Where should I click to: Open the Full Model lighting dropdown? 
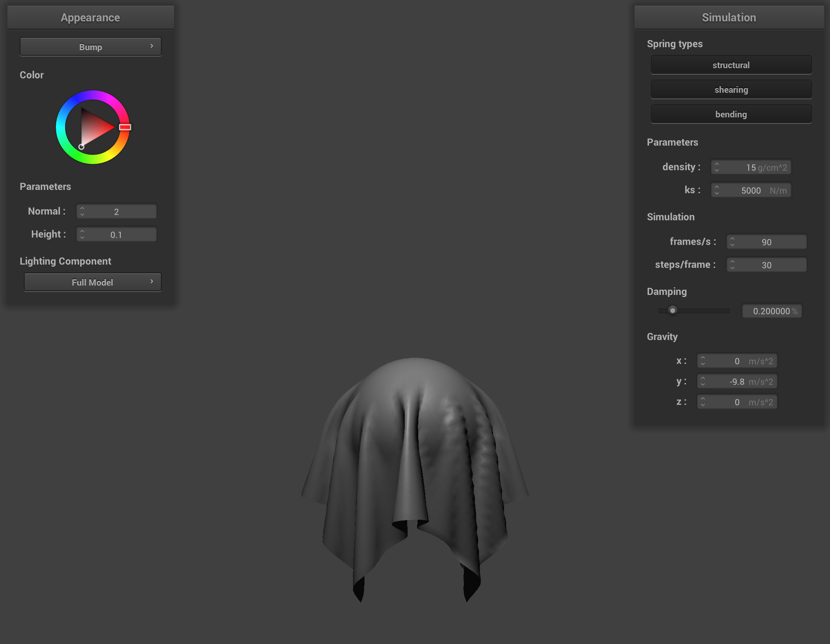click(92, 282)
